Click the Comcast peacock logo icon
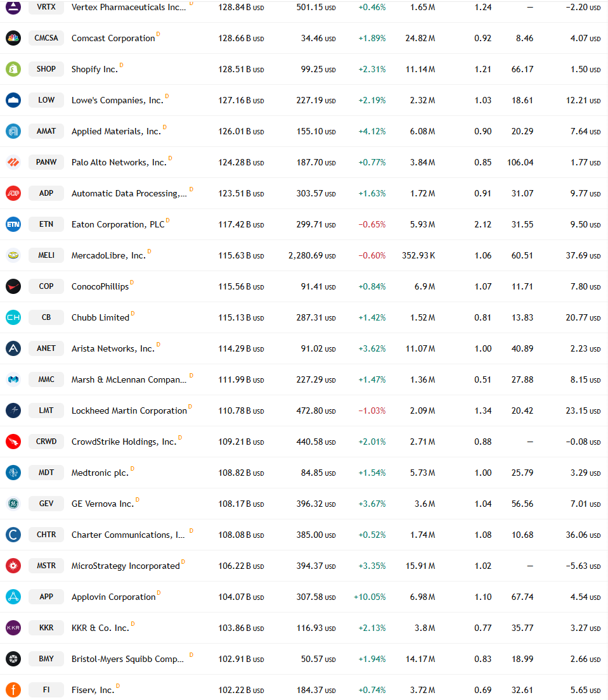 coord(13,38)
